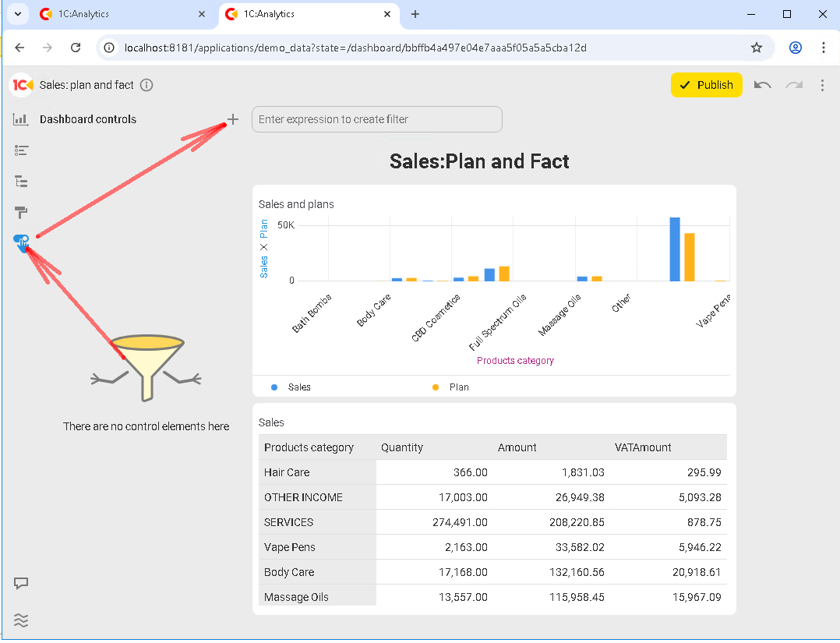840x643 pixels.
Task: Expand the browser tab search dropdown
Action: 16,14
